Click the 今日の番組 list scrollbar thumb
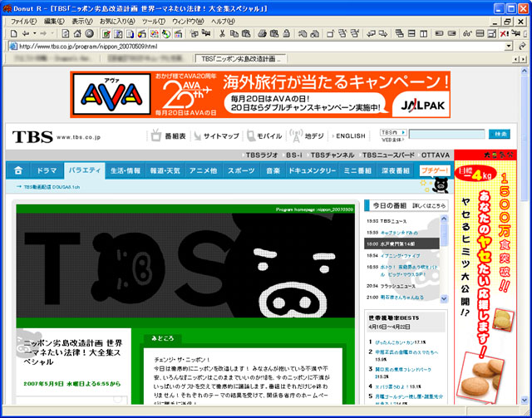Image resolution: width=532 pixels, height=418 pixels. 444,235
